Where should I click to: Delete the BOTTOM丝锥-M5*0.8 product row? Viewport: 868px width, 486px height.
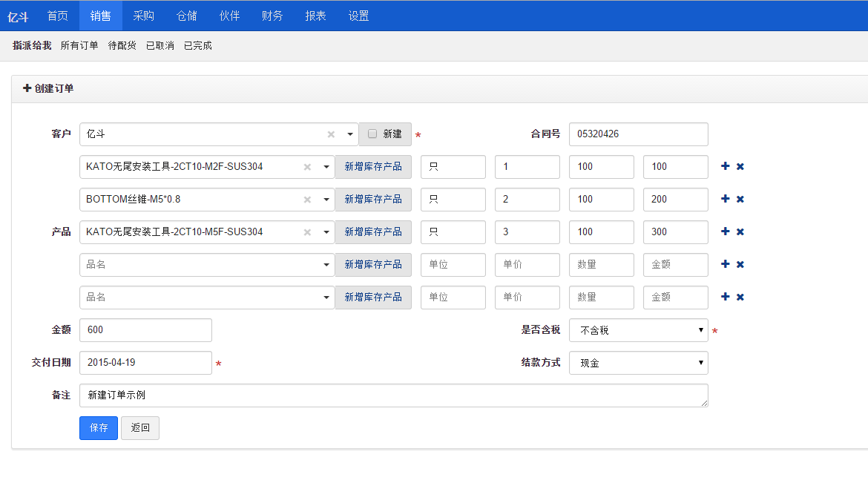740,199
